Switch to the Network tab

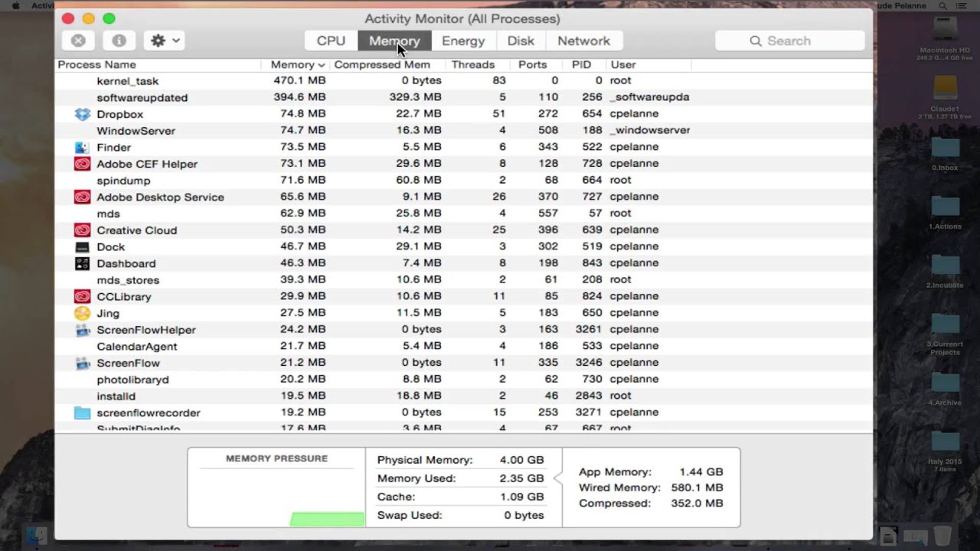583,41
